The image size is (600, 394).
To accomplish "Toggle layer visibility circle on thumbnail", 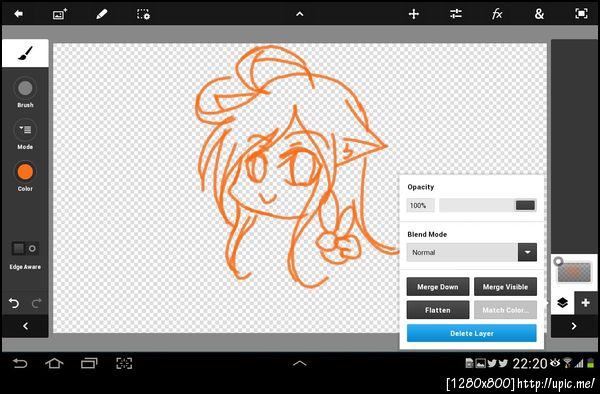I will (558, 262).
